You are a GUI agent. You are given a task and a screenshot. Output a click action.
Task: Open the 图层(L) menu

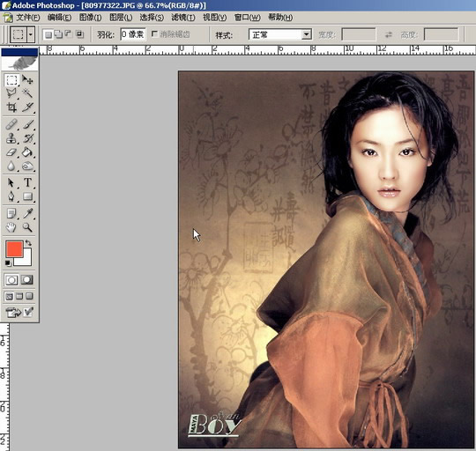click(121, 18)
